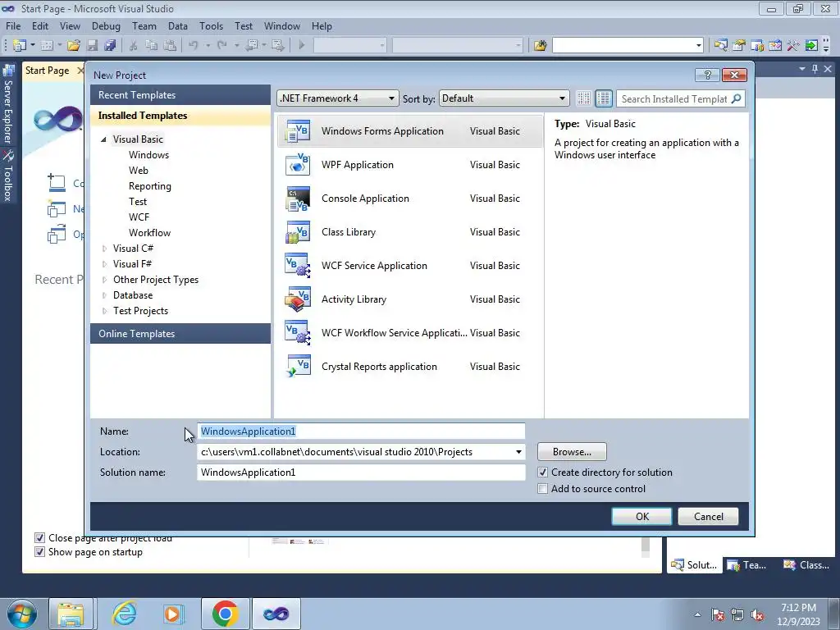Screen dimensions: 840x630
Task: Open the Location path dropdown arrow
Action: pos(518,452)
